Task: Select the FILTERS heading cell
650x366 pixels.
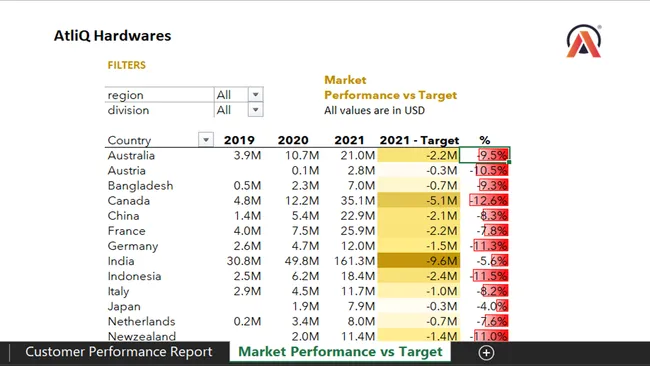Action: [x=126, y=65]
